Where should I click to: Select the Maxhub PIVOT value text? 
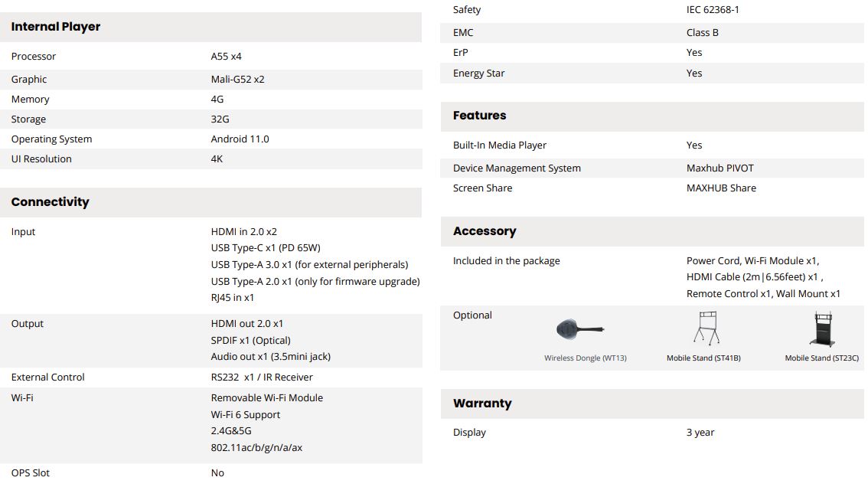click(x=720, y=168)
